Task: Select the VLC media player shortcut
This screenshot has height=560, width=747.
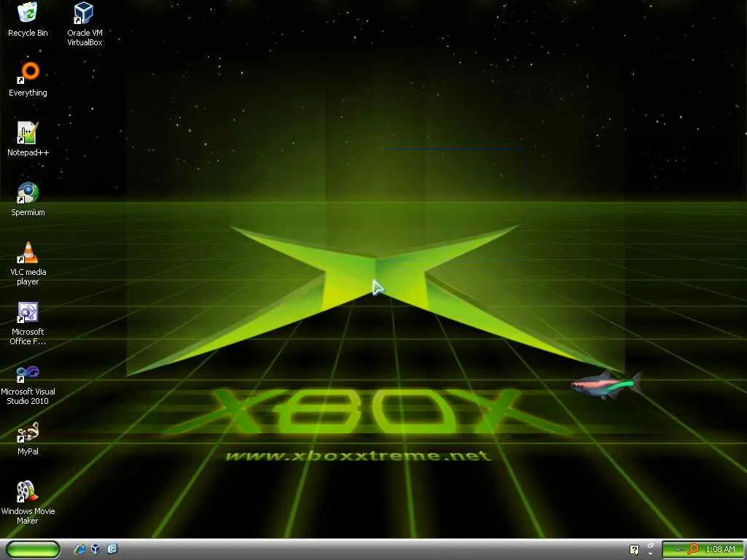Action: click(28, 263)
